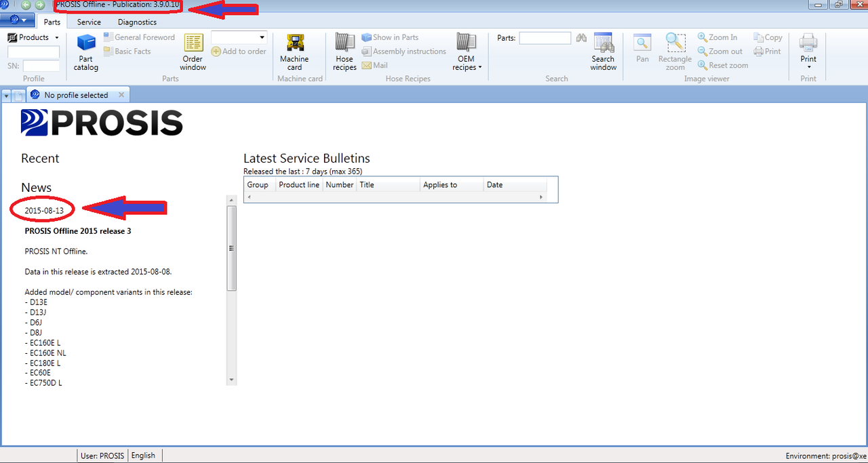This screenshot has height=463, width=868.
Task: Click Reset zoom in Image viewer
Action: coord(723,66)
